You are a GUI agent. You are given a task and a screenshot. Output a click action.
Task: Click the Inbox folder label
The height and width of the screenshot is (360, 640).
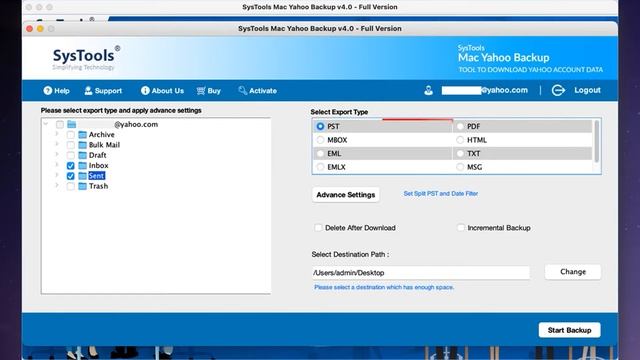98,165
